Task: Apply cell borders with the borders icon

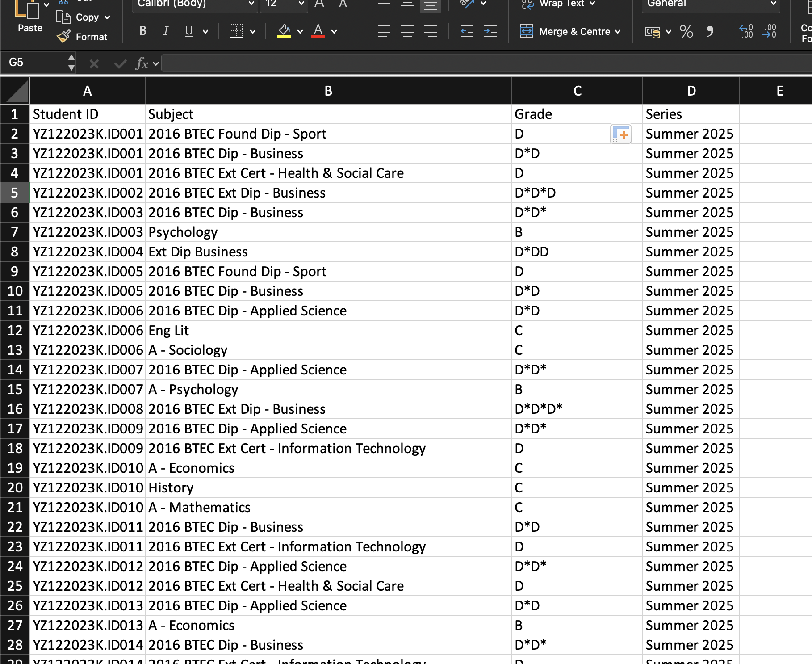Action: click(x=236, y=31)
